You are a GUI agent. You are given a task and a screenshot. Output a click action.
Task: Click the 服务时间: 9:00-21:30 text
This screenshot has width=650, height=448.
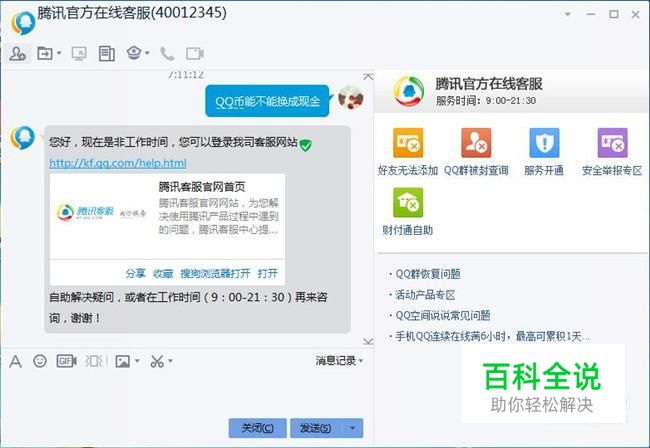coord(486,101)
